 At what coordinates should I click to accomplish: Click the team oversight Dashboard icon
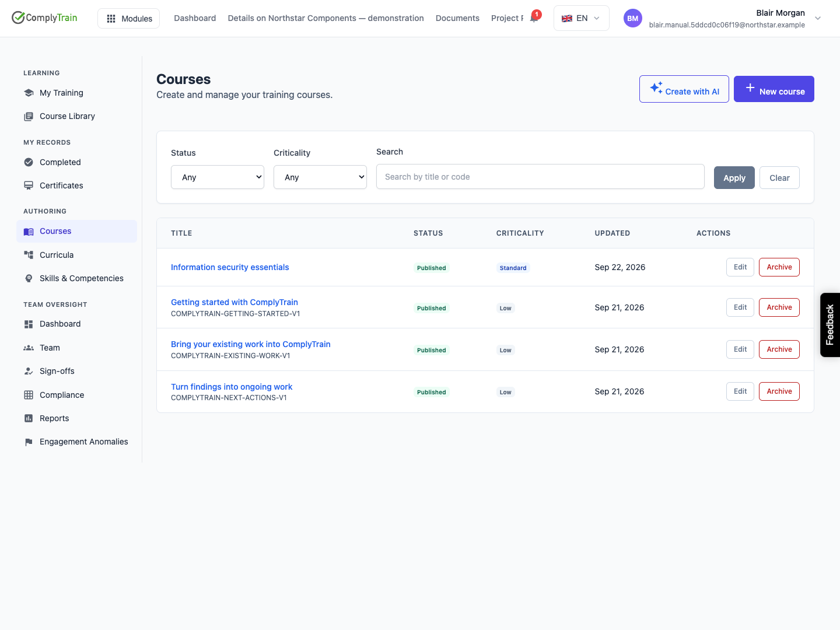click(x=29, y=324)
